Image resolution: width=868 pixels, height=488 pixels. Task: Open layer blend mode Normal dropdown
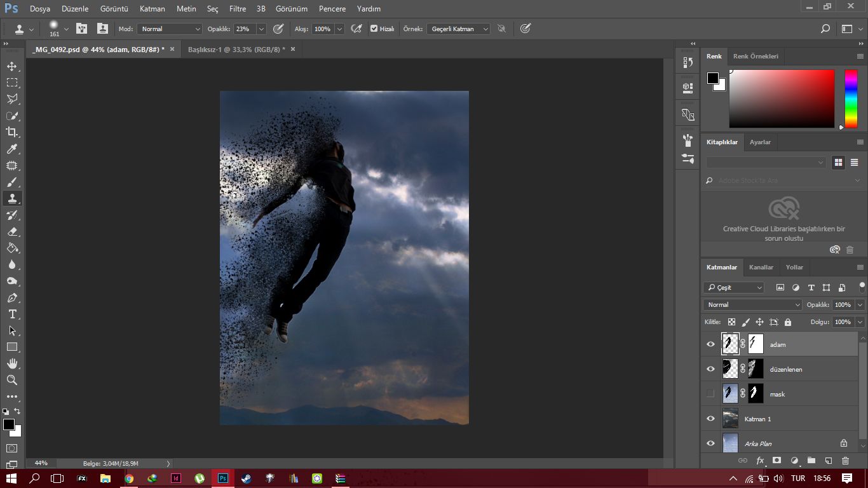[753, 304]
